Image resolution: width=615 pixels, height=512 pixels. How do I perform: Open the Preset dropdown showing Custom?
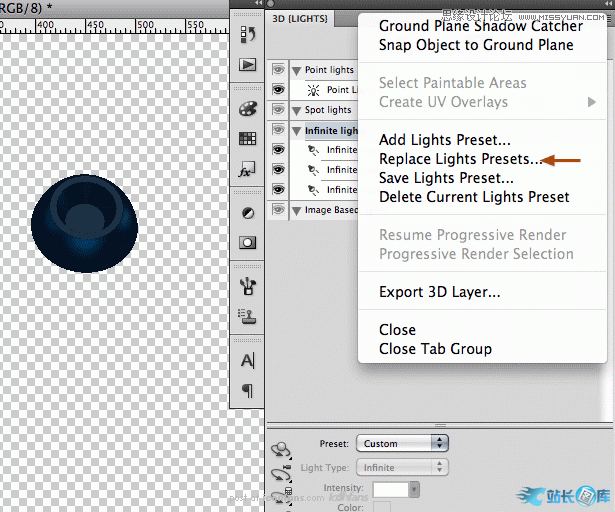[398, 443]
